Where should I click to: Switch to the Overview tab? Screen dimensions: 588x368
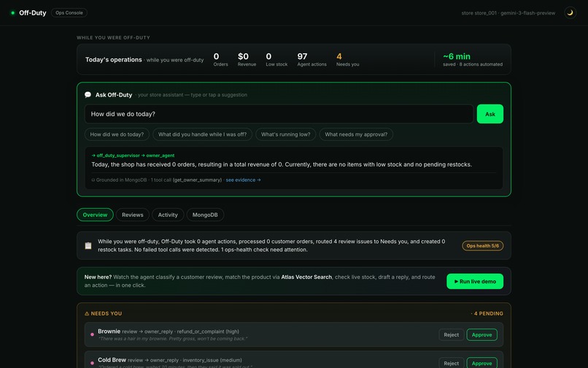click(x=95, y=215)
